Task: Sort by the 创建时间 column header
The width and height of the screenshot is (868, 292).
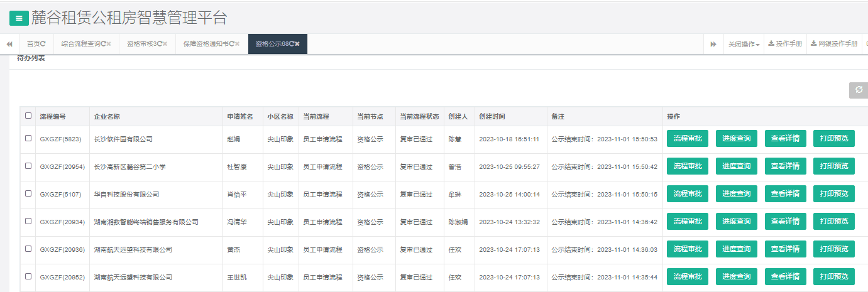Action: [x=492, y=116]
